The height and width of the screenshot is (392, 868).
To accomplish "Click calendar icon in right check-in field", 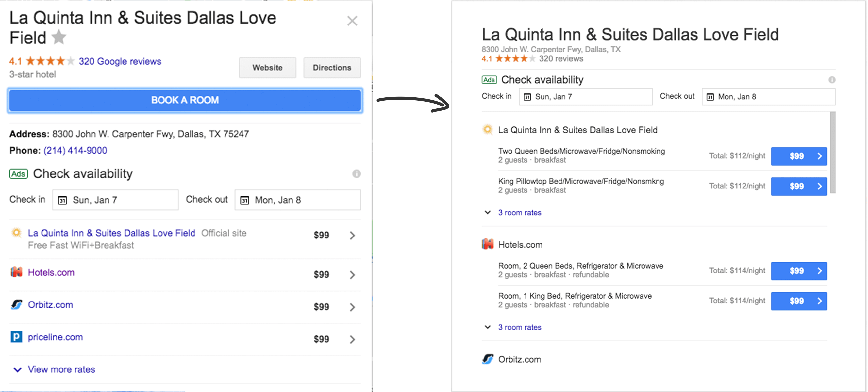I will [527, 97].
